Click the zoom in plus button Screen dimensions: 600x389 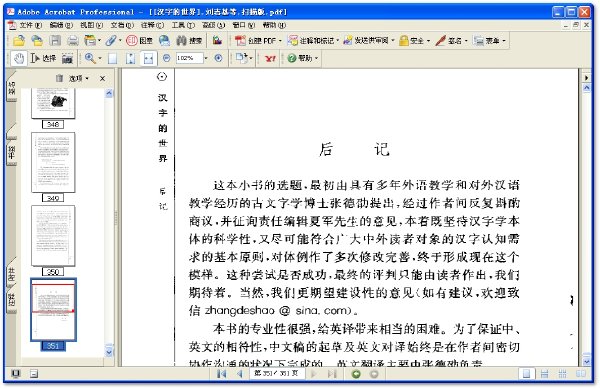(x=218, y=58)
